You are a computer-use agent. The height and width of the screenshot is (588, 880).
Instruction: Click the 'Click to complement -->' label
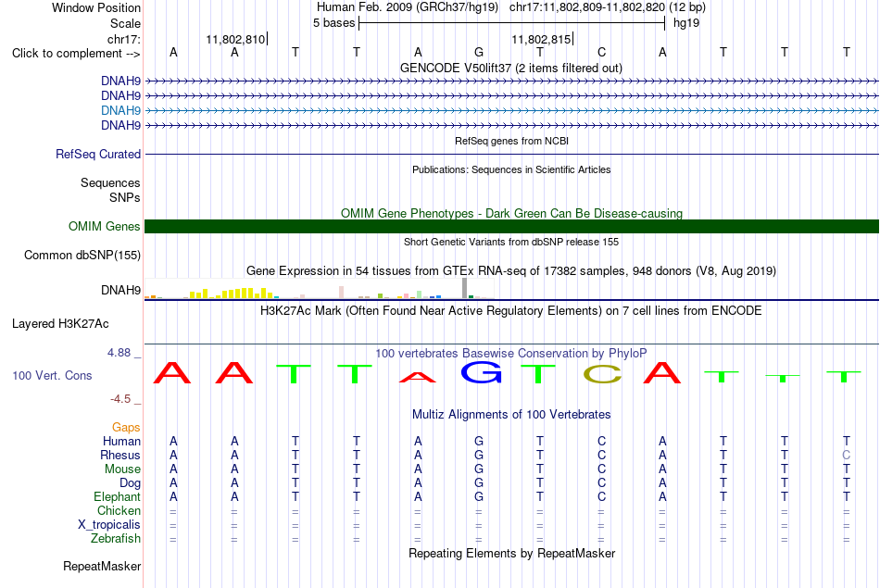(x=76, y=54)
